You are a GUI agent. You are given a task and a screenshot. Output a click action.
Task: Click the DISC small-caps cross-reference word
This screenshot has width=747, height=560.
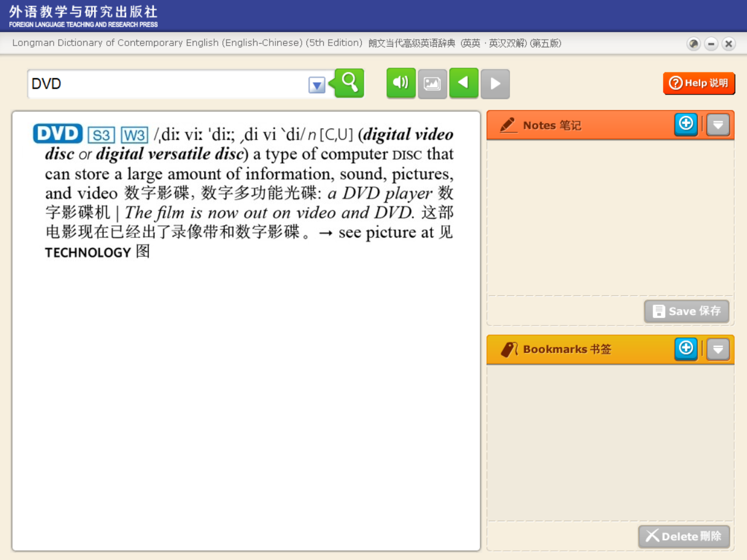pos(407,155)
